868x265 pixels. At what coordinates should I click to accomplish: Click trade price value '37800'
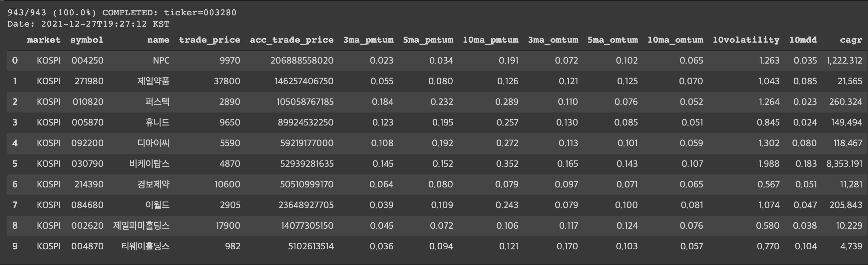pos(227,81)
